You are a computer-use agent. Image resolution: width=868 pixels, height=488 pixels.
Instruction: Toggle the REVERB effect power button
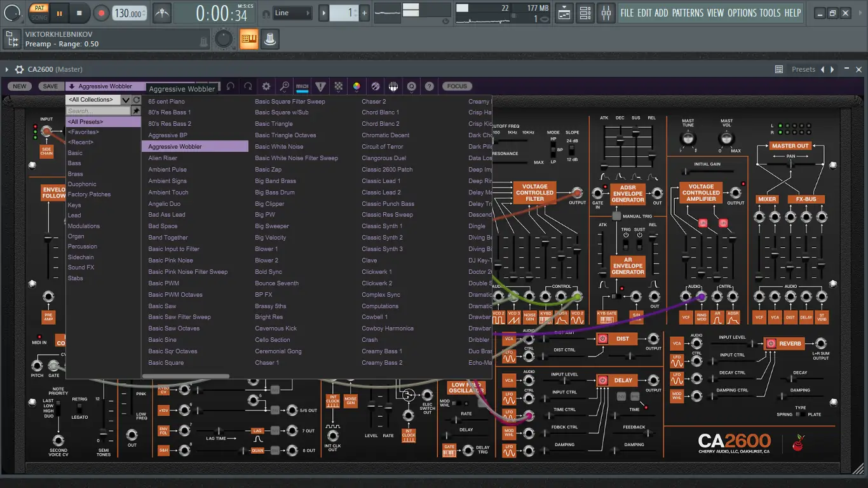[x=771, y=343]
